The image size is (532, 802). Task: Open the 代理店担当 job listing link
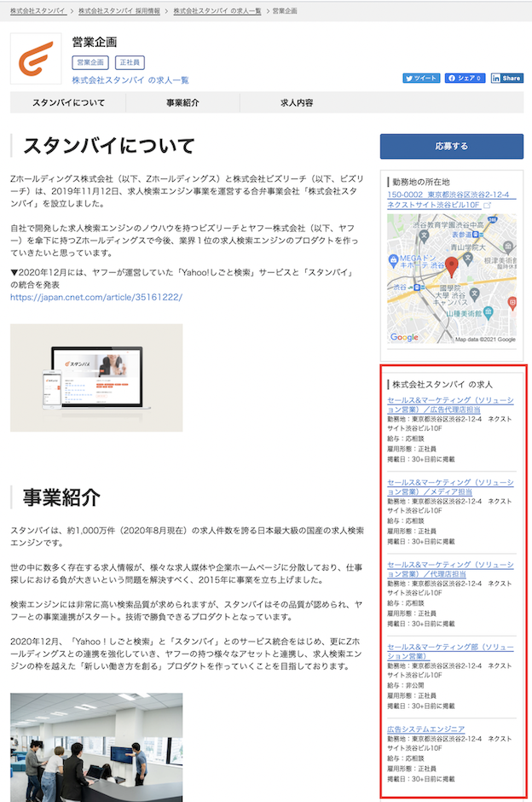pyautogui.click(x=450, y=569)
